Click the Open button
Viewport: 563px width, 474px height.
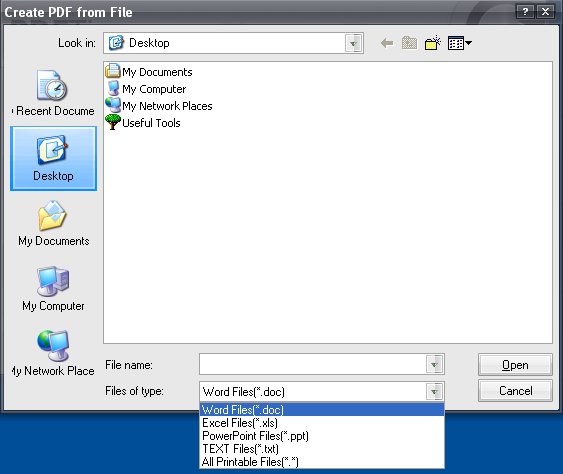point(515,365)
